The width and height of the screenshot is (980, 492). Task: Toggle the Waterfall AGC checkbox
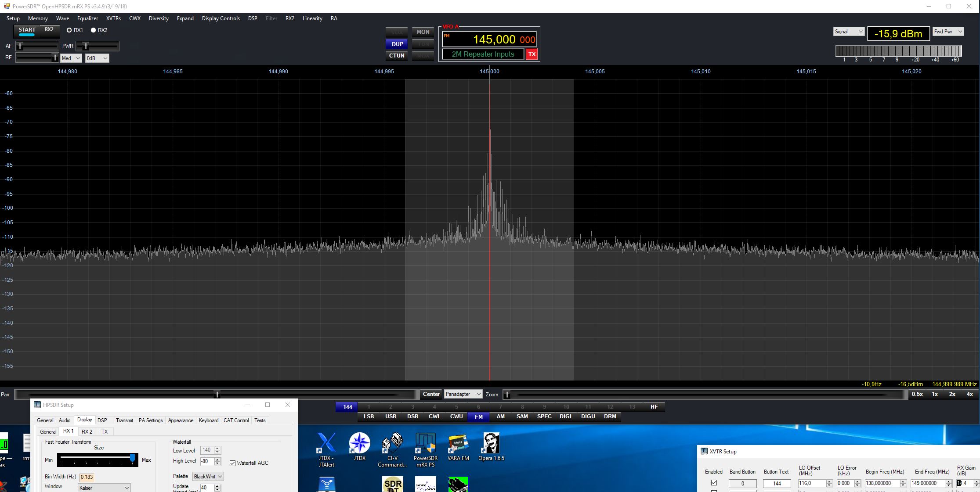[x=233, y=463]
